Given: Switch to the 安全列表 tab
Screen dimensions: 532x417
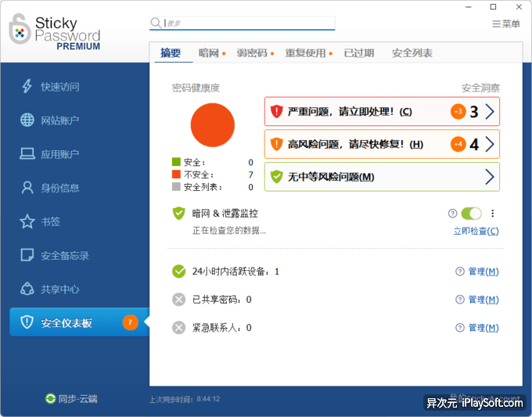Looking at the screenshot, I should pyautogui.click(x=412, y=53).
